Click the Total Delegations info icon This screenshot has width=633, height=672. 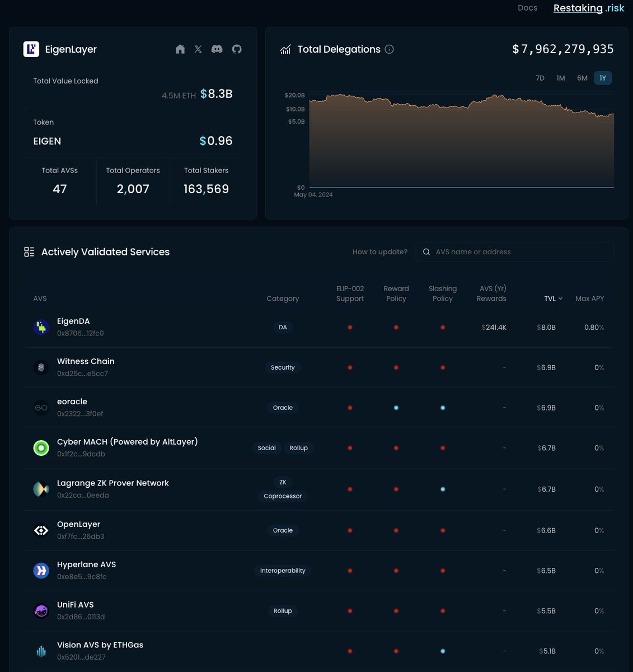[x=390, y=49]
